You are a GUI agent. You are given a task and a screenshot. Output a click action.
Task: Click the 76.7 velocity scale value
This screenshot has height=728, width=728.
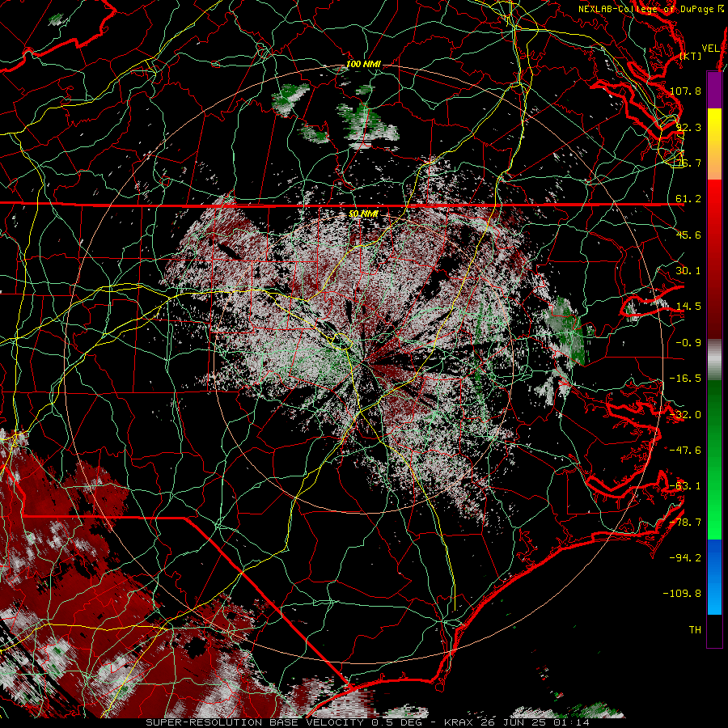click(x=688, y=163)
